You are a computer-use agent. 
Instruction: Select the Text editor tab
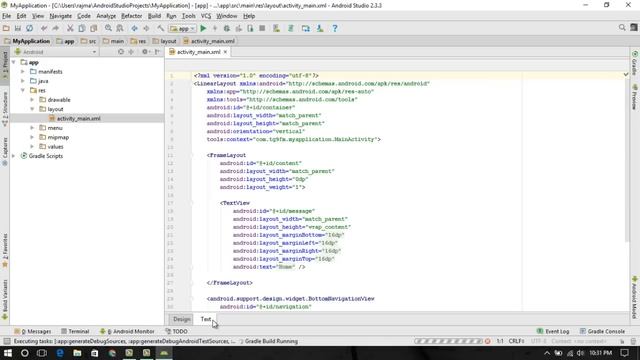(x=206, y=319)
